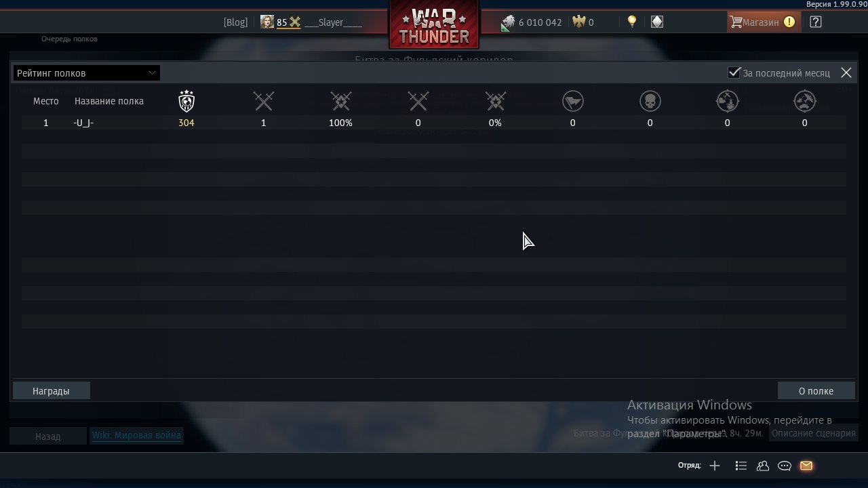Select the -U_J- regiment row

tap(434, 123)
